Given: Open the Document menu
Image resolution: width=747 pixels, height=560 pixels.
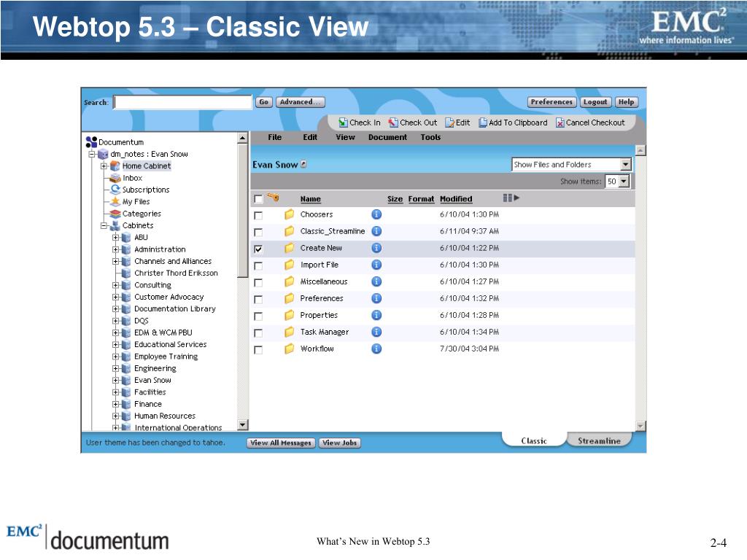Looking at the screenshot, I should coord(388,137).
